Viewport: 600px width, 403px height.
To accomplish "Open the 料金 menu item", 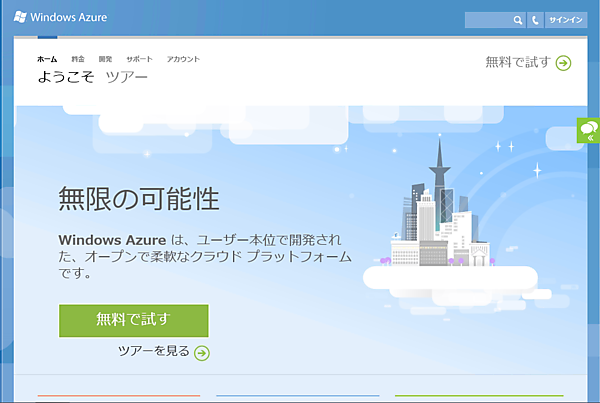I will (78, 59).
